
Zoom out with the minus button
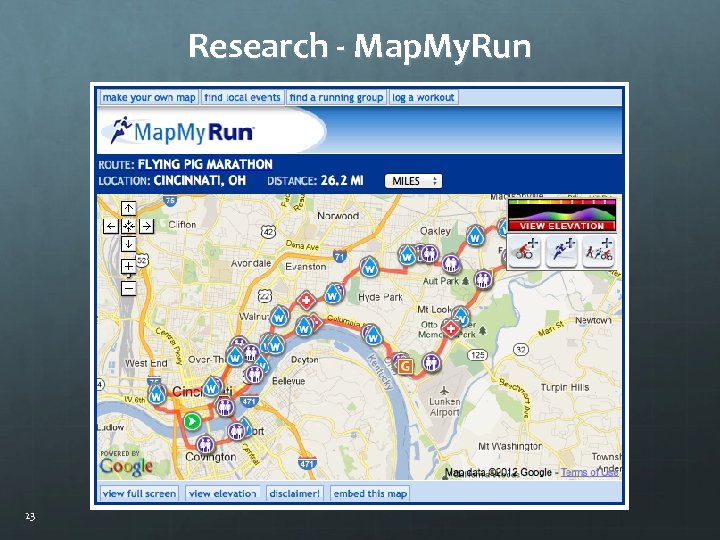pyautogui.click(x=129, y=288)
